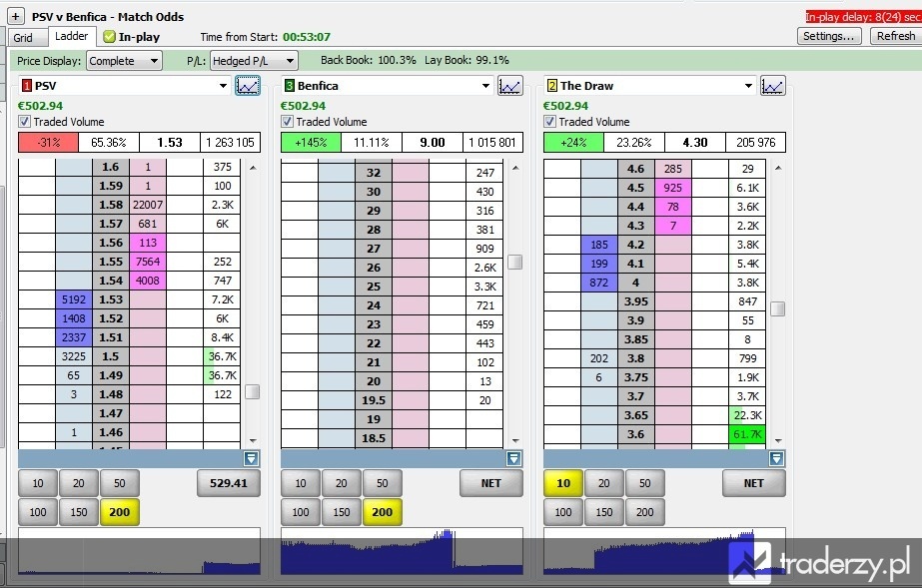Select stake 100 for PSV
The image size is (922, 588).
click(38, 512)
